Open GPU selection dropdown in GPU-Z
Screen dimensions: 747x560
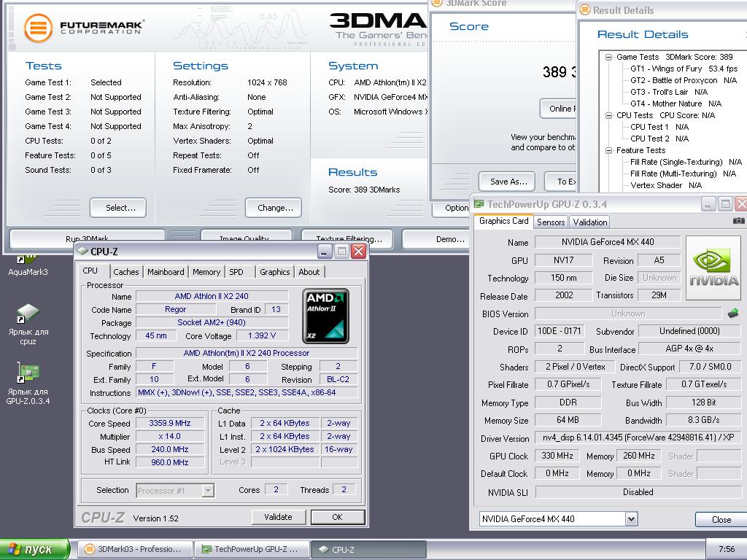(x=631, y=518)
